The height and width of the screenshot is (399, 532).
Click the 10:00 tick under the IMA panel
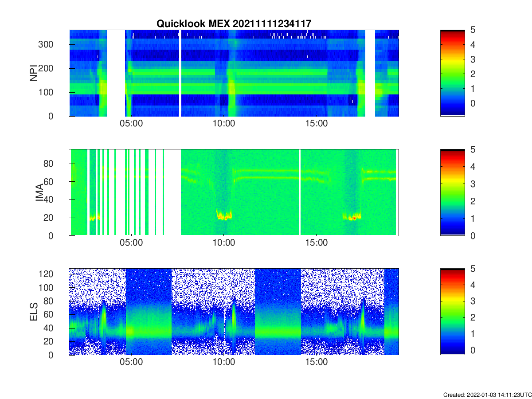coord(223,243)
